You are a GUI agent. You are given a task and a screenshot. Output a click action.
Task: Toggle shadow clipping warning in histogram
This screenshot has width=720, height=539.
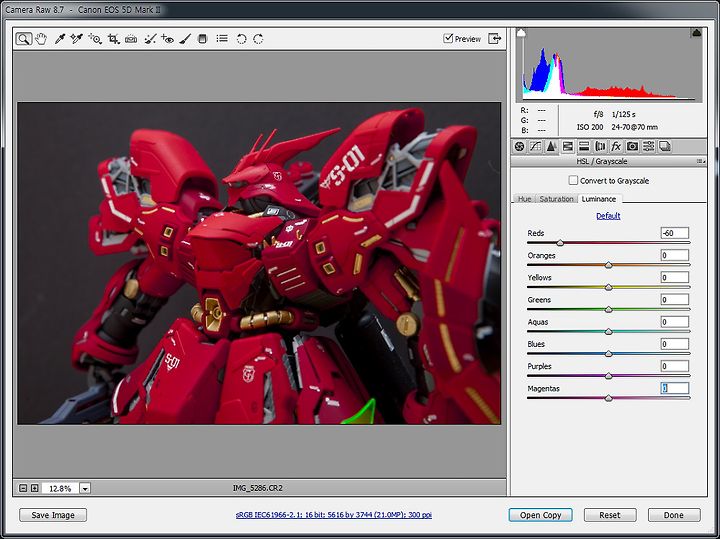(521, 33)
